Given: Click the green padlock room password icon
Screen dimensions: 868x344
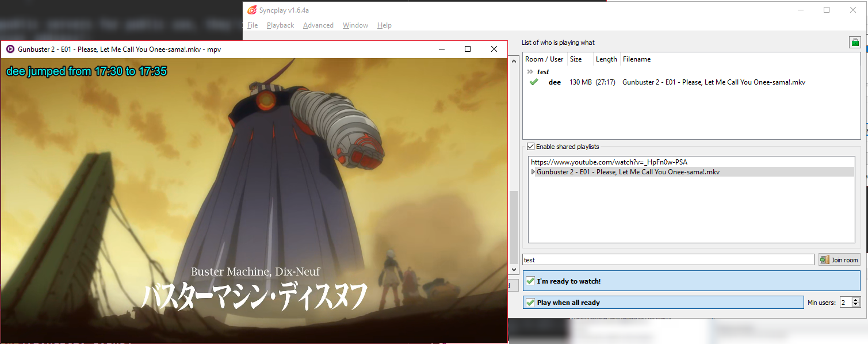Looking at the screenshot, I should [x=855, y=42].
